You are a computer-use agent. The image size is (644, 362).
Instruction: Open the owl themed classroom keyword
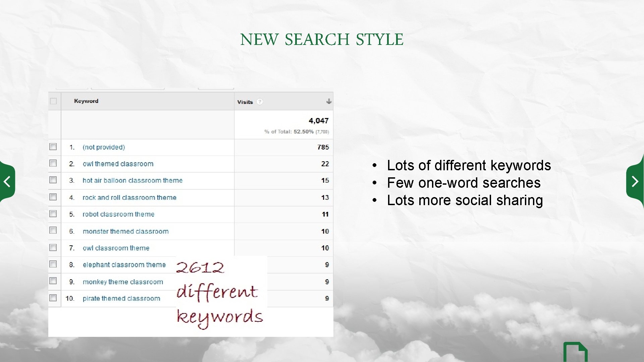coord(118,164)
